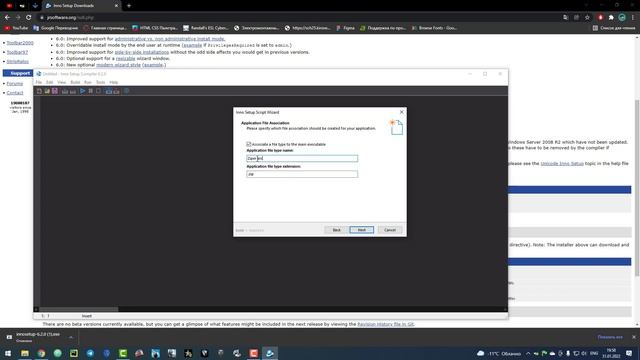The image size is (640, 360).
Task: Expand the download item options chevron
Action: tap(71, 337)
